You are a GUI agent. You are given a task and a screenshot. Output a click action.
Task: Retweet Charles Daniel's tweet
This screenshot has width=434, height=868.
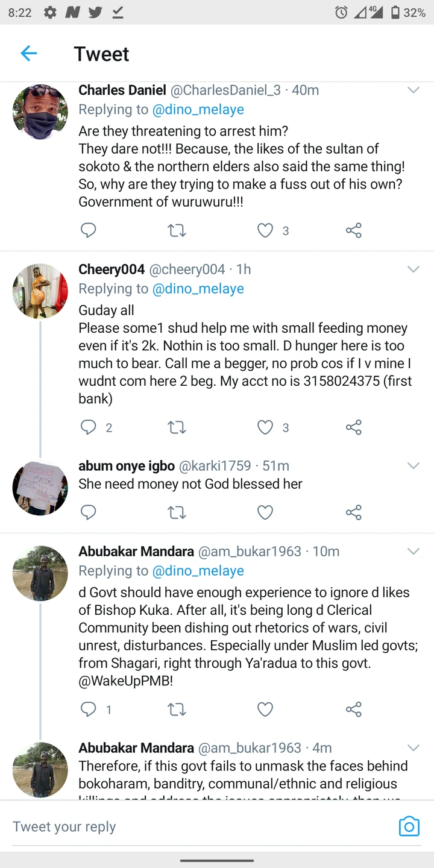pos(177,230)
